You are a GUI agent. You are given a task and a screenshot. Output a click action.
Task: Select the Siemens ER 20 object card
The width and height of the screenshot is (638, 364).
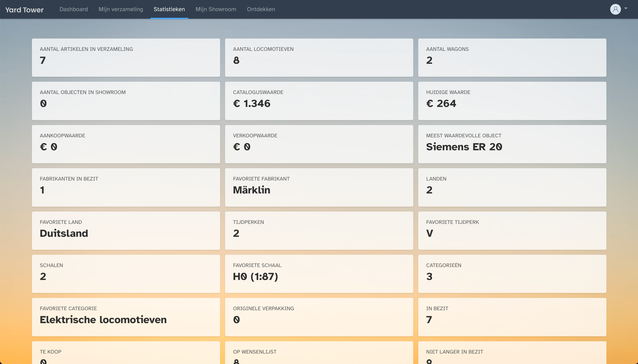512,144
